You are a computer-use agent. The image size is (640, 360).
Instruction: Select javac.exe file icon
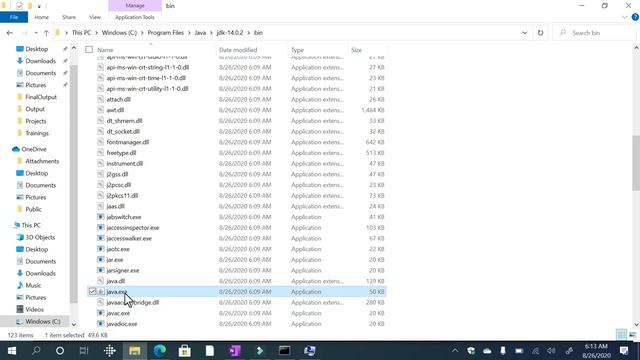[x=100, y=313]
